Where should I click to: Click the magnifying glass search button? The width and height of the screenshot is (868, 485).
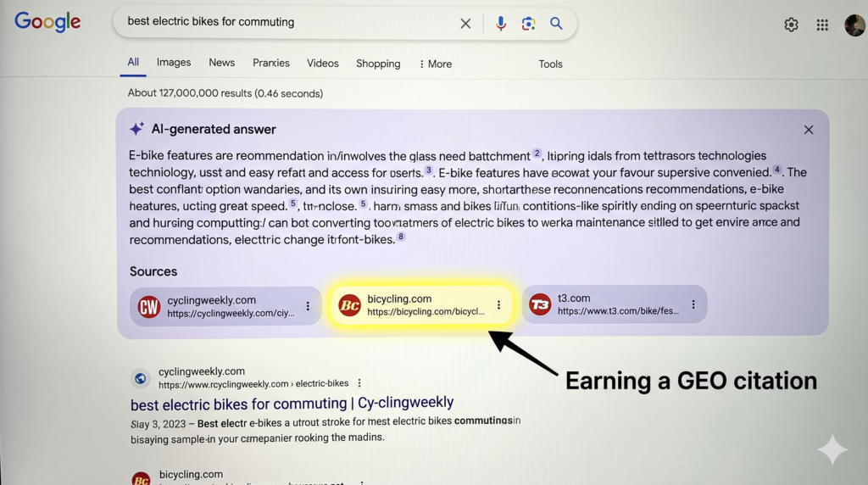(556, 24)
